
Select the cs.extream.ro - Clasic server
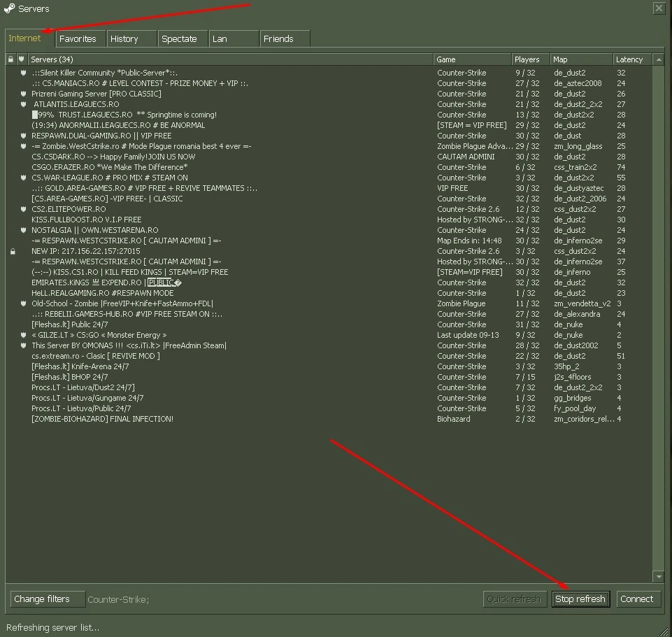tap(329, 356)
